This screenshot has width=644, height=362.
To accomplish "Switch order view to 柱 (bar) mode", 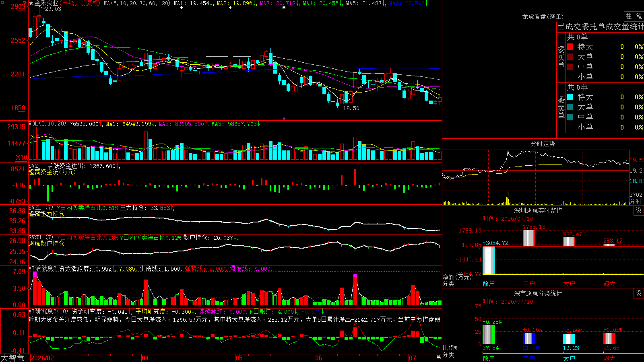I will pyautogui.click(x=629, y=16).
